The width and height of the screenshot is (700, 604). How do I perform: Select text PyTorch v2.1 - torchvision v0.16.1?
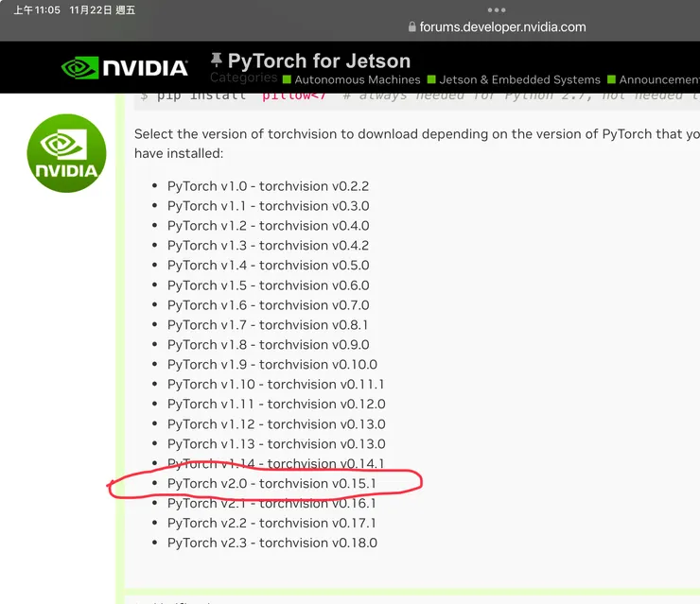(271, 503)
